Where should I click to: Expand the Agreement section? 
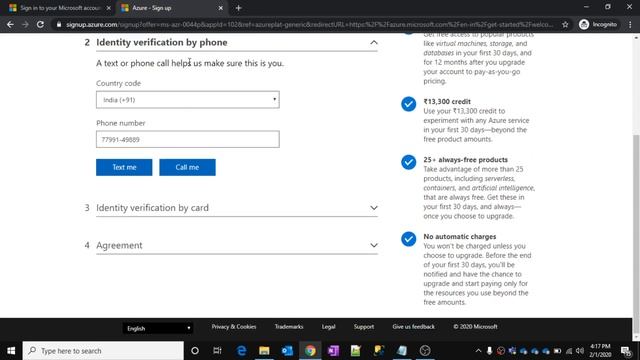tap(373, 245)
